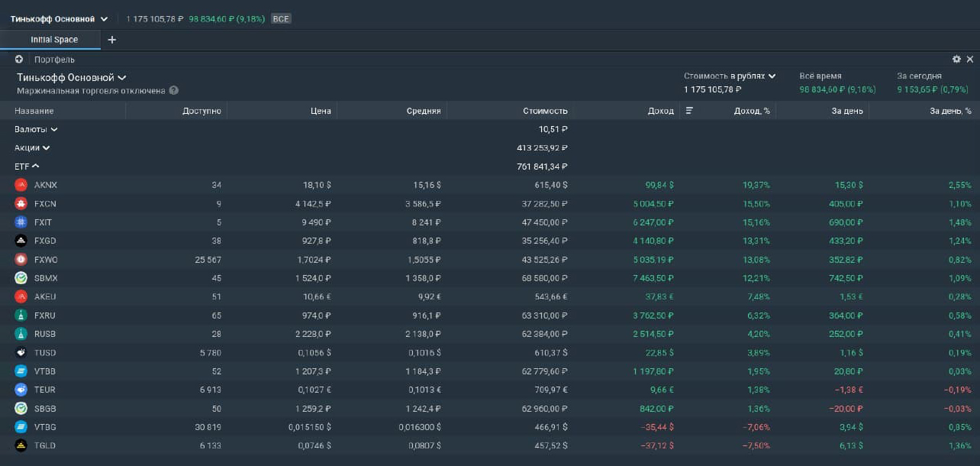Switch to the Initial Space tab
The height and width of the screenshot is (466, 980).
pos(54,40)
